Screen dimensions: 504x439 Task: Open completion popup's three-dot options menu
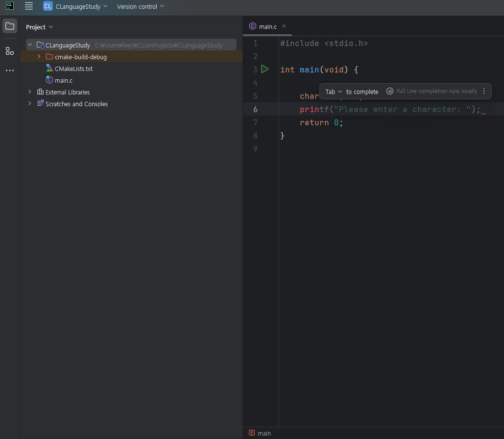click(x=484, y=91)
